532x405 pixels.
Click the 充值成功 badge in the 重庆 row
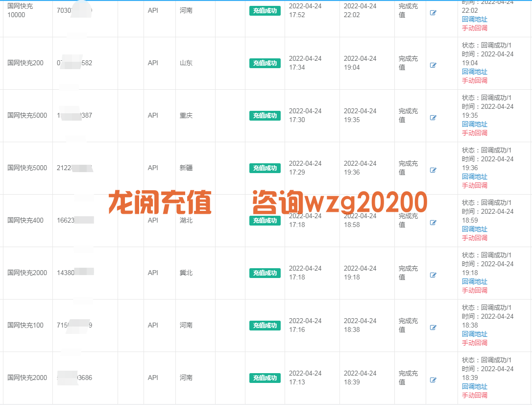pos(265,116)
